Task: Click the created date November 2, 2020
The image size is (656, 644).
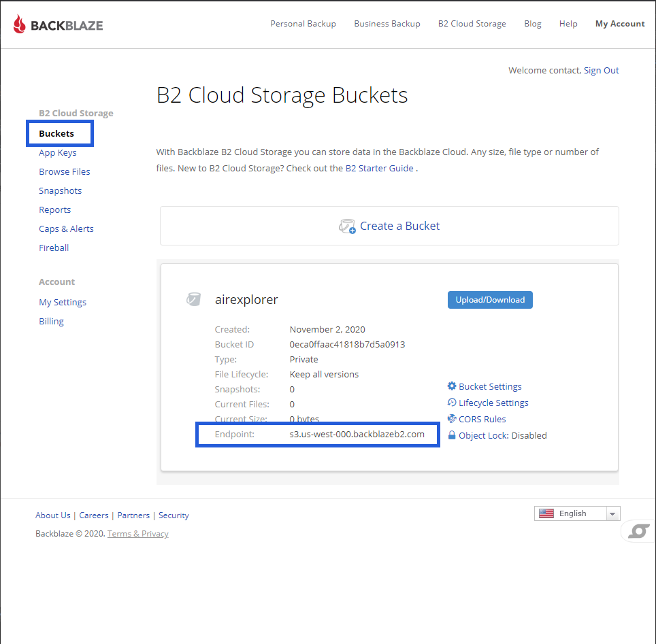Action: click(x=327, y=330)
